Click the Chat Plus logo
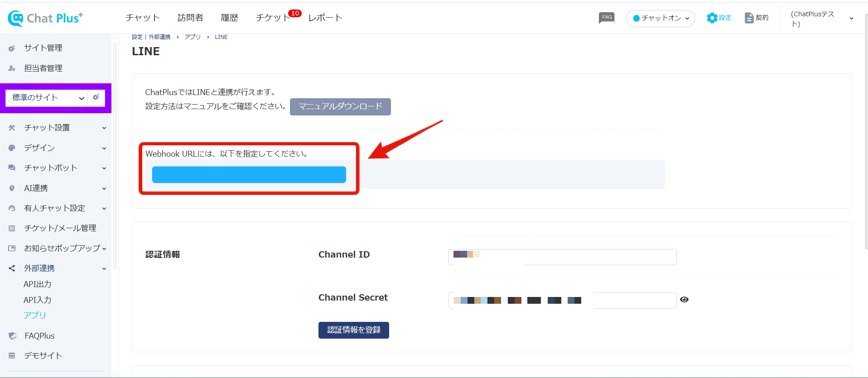 [x=45, y=18]
